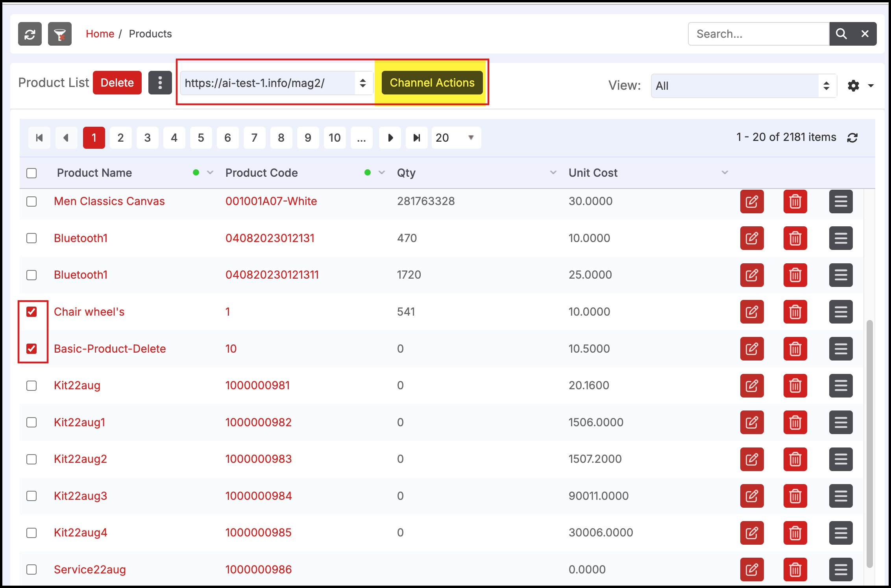891x588 pixels.
Task: Click into the Search input field
Action: point(759,34)
